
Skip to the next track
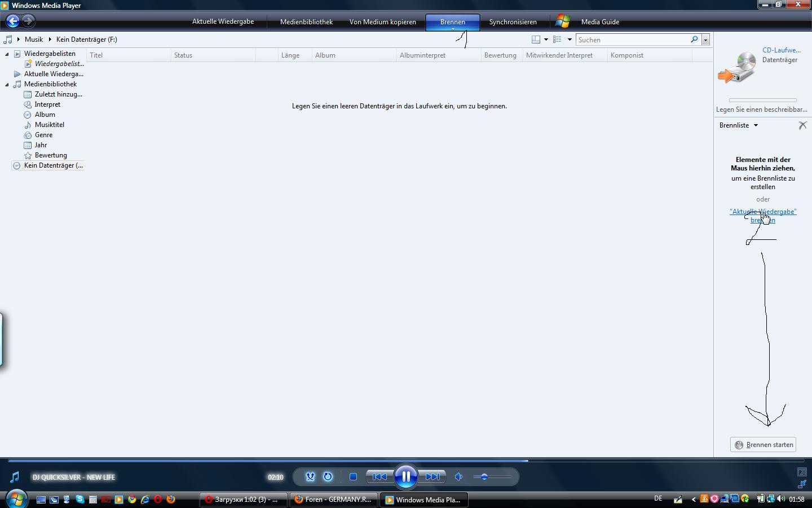[x=432, y=477]
